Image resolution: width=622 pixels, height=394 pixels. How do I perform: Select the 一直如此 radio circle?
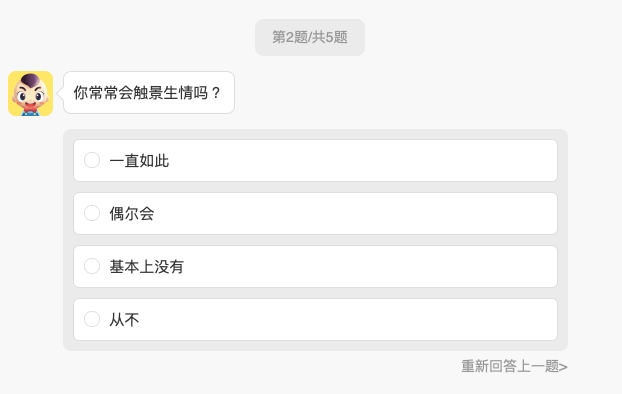pos(92,160)
